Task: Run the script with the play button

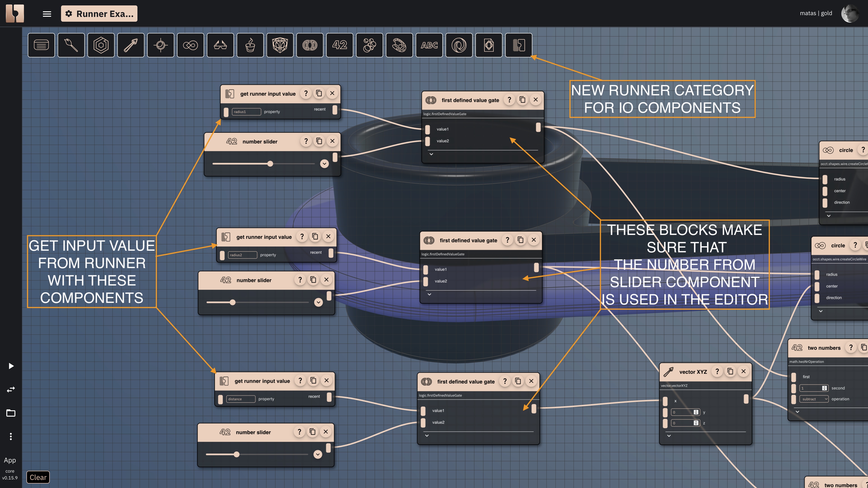Action: pyautogui.click(x=11, y=366)
